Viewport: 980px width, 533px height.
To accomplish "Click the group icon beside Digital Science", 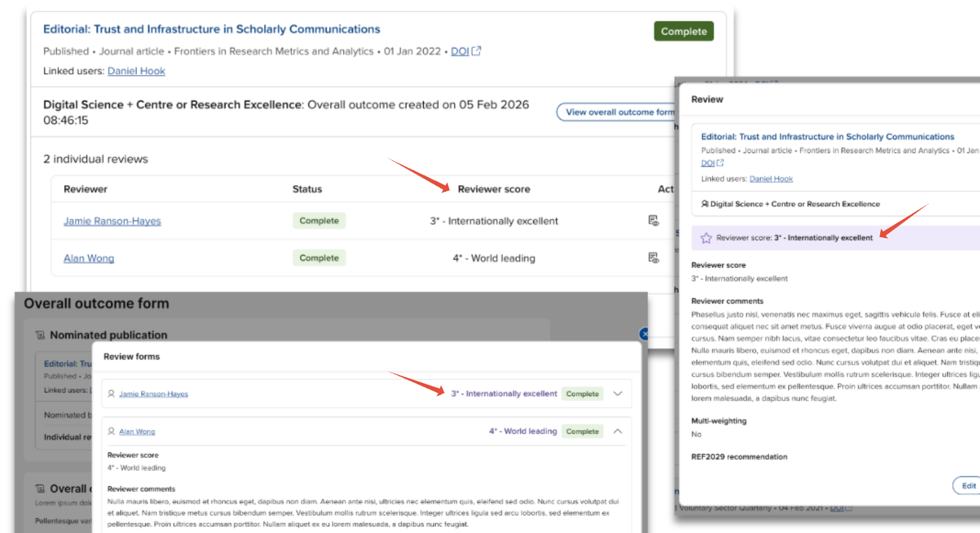I will [704, 204].
